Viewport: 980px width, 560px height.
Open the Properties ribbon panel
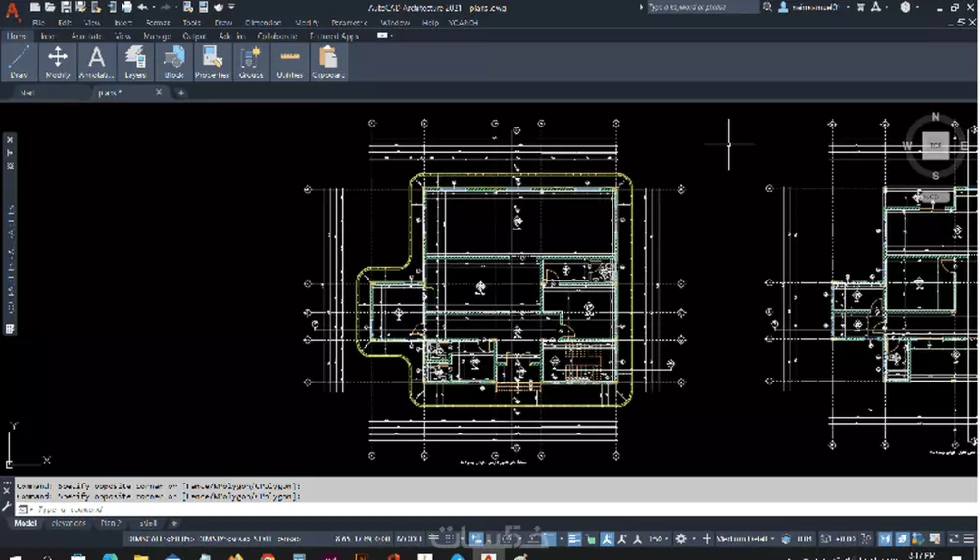pos(213,61)
